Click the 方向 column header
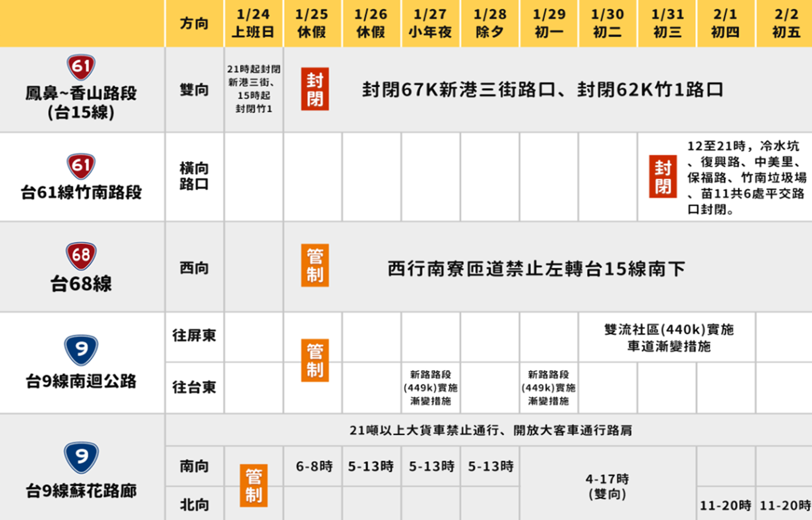The height and width of the screenshot is (520, 812). tap(194, 23)
